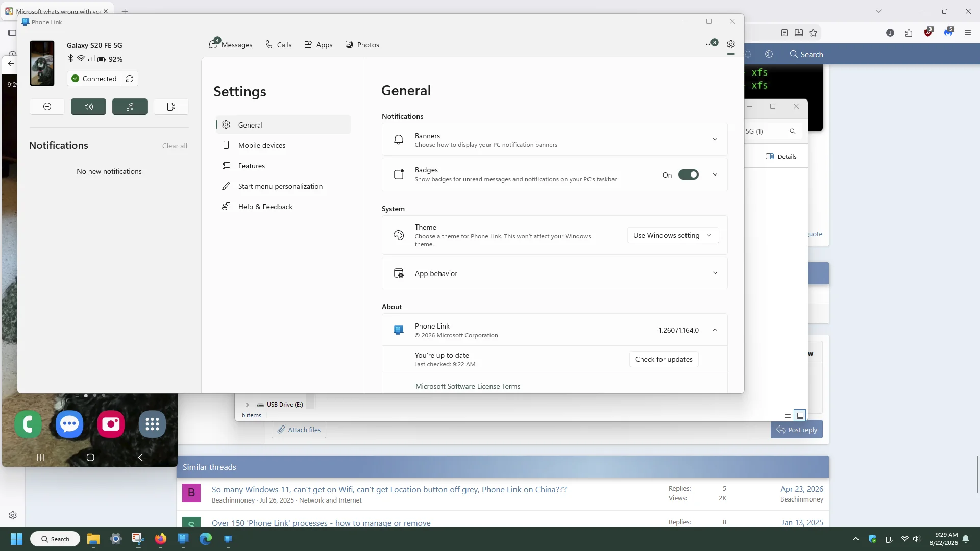
Task: Open File Explorer from the taskbar
Action: click(x=93, y=539)
